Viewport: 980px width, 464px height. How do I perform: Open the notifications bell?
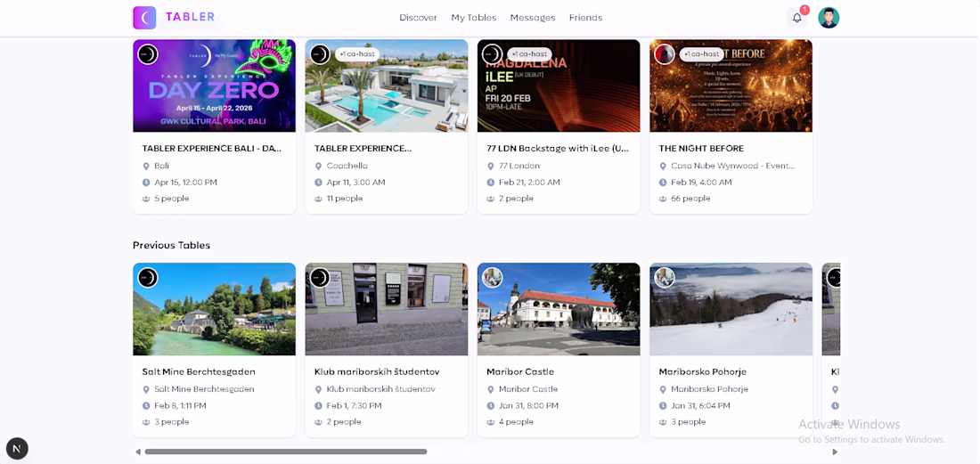(x=796, y=18)
